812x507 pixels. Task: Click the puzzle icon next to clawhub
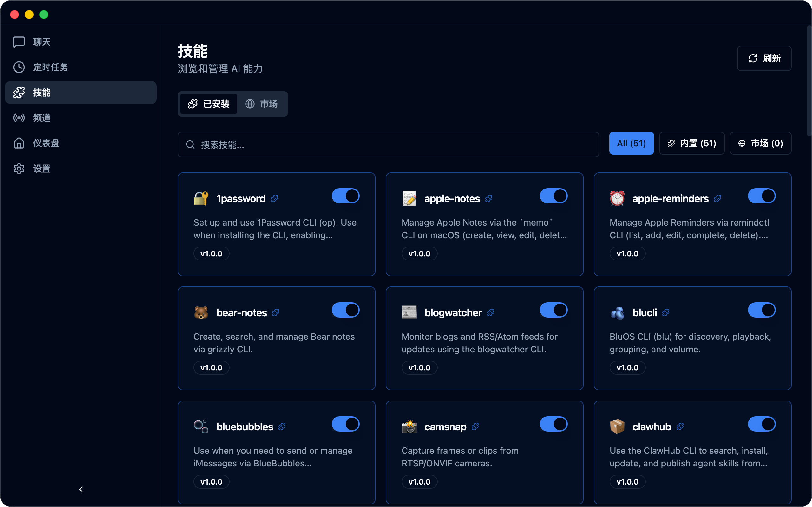pyautogui.click(x=680, y=427)
